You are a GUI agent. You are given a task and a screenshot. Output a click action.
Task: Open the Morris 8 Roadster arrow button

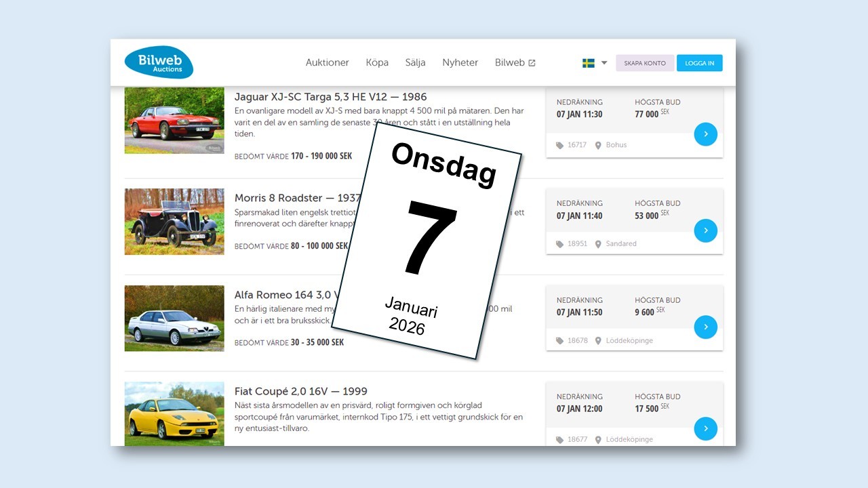705,230
